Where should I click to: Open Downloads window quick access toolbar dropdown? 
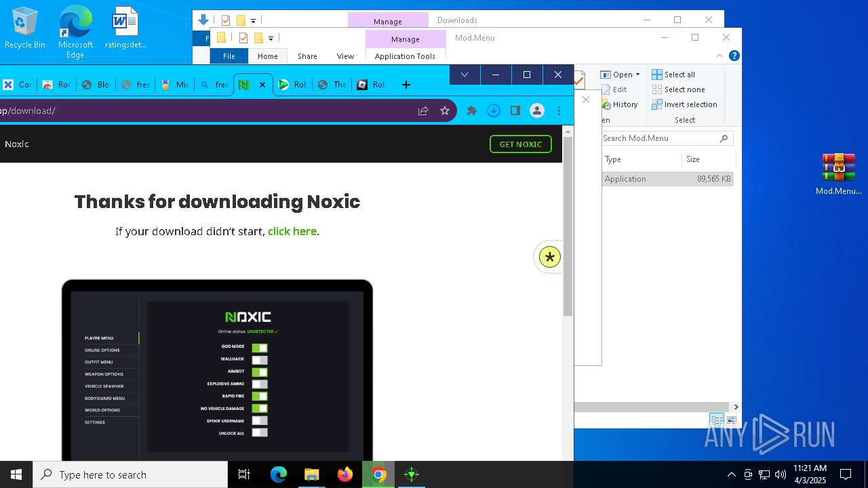coord(253,20)
